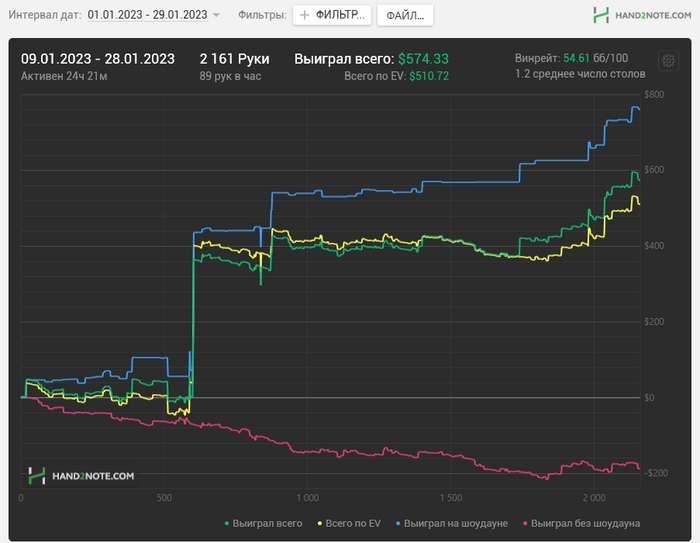Image resolution: width=700 pixels, height=543 pixels.
Task: Click the ФИЛЬТР... add filter button
Action: pyautogui.click(x=332, y=15)
